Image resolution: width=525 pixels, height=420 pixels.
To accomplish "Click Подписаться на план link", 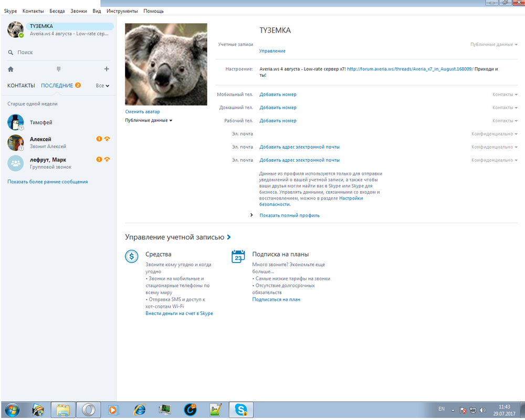I will (x=276, y=299).
